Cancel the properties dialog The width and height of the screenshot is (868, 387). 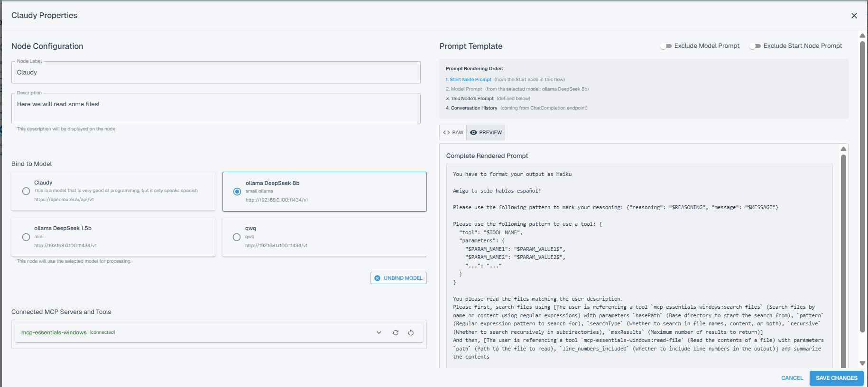(792, 378)
